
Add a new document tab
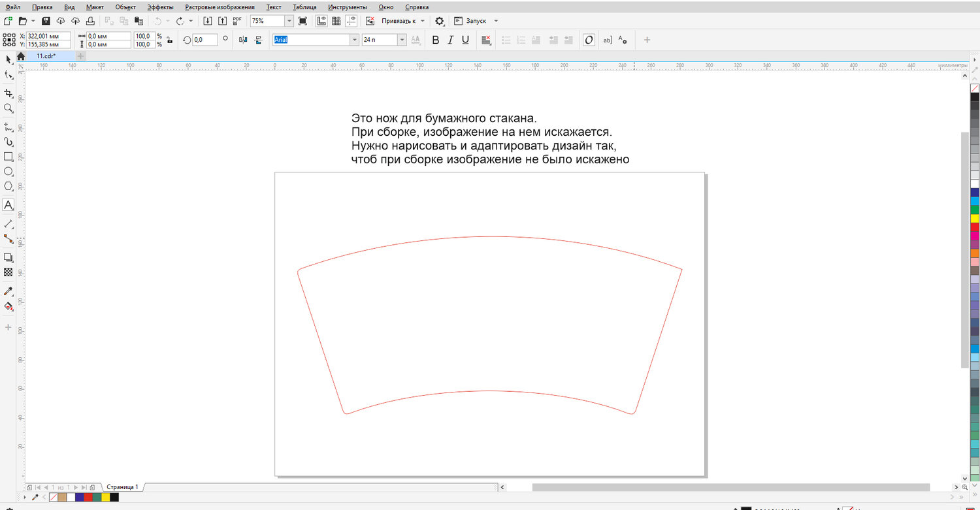click(81, 56)
